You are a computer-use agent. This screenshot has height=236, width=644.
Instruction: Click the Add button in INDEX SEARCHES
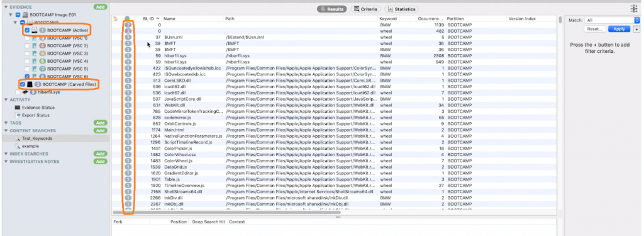pos(99,154)
